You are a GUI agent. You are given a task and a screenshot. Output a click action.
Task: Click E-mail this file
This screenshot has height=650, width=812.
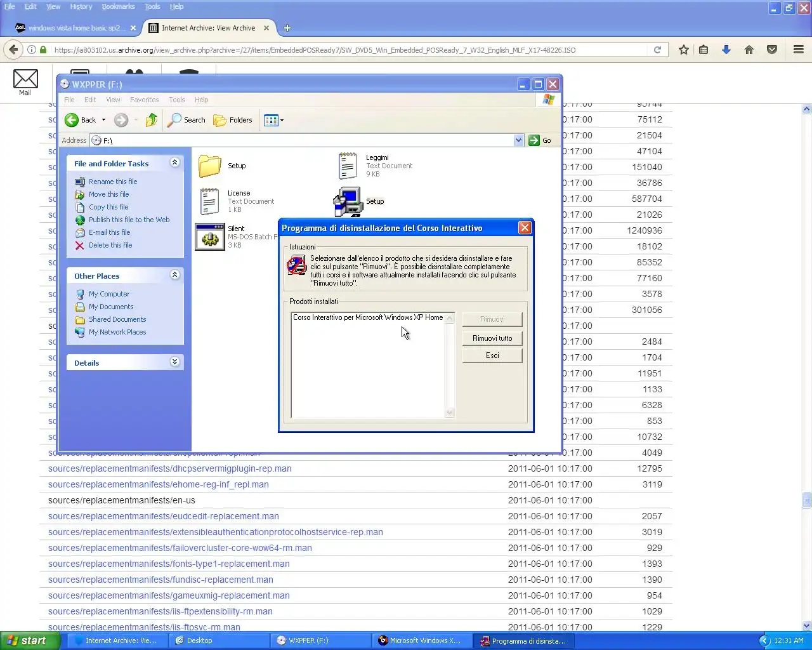click(x=109, y=232)
